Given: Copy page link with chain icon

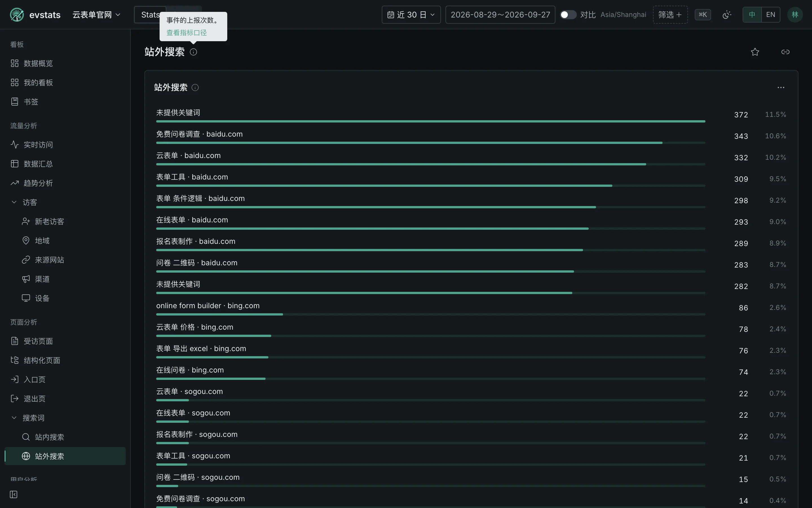Looking at the screenshot, I should (785, 52).
